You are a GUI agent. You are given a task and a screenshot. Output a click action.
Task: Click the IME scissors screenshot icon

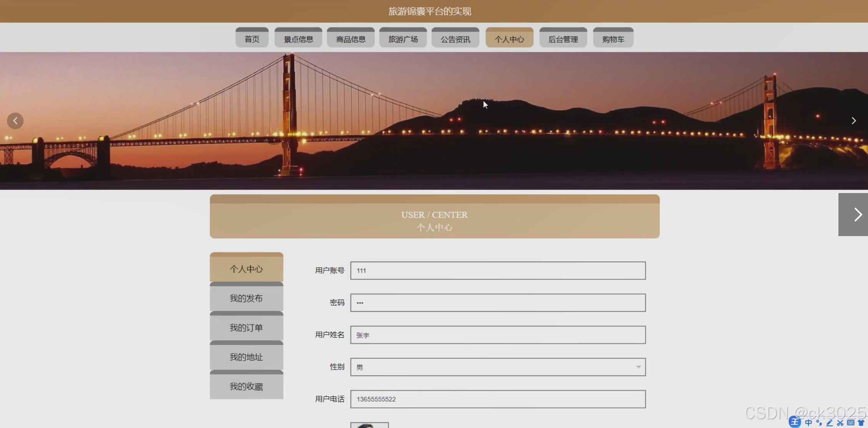(x=840, y=423)
